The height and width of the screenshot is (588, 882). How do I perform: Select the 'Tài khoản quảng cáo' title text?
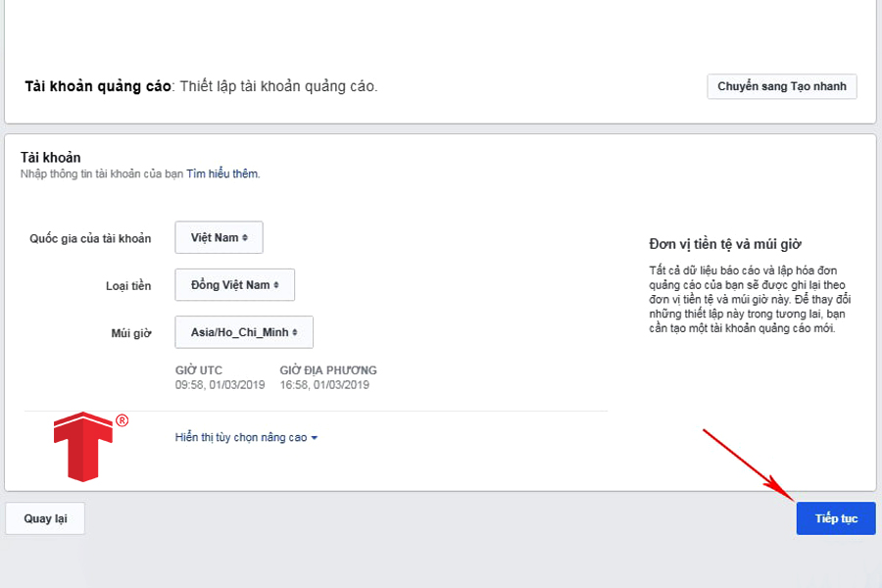(98, 86)
